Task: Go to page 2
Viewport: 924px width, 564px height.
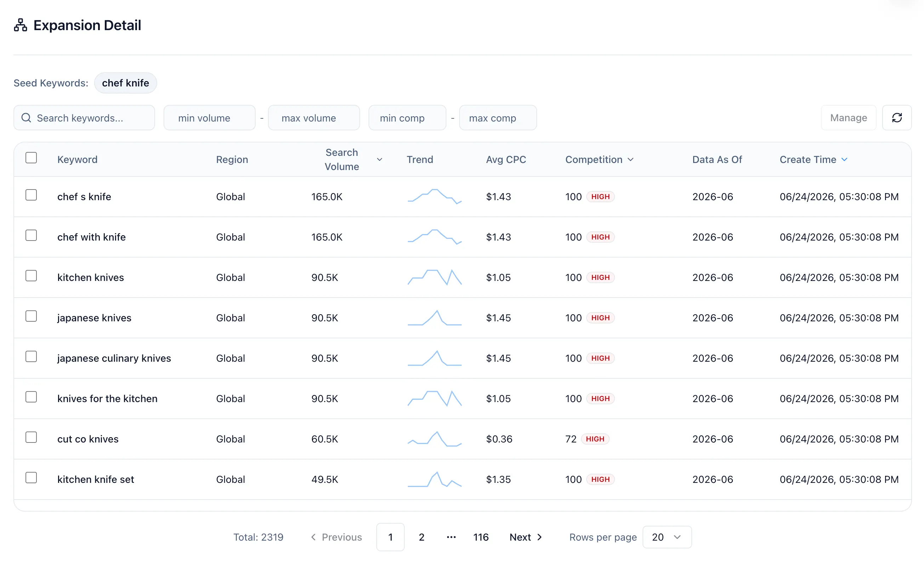Action: pos(422,537)
